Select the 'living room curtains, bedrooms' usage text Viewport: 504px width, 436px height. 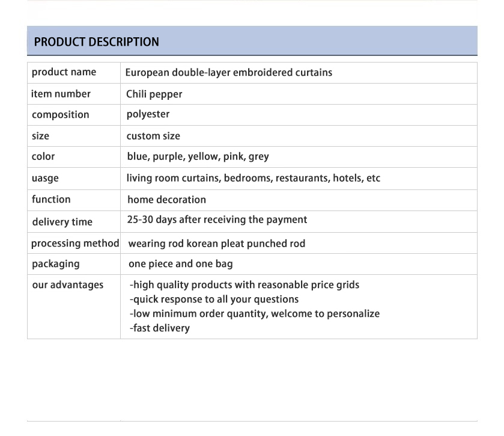[199, 178]
